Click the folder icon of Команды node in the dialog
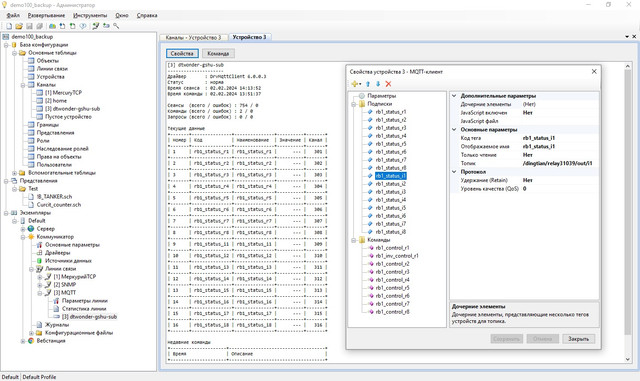640x381 pixels. tap(362, 240)
